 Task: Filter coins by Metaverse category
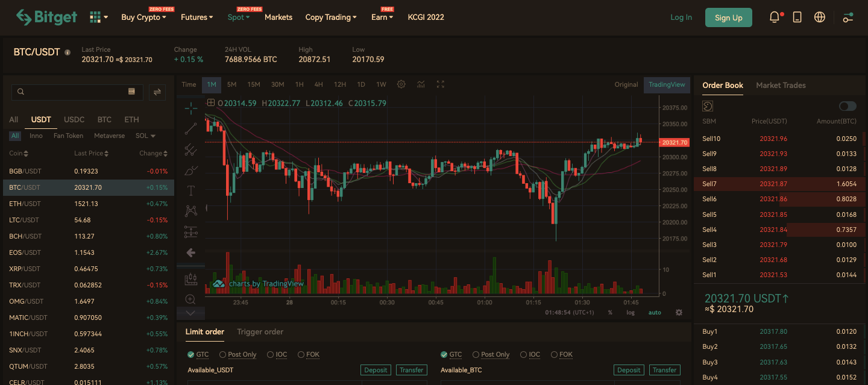tap(109, 136)
